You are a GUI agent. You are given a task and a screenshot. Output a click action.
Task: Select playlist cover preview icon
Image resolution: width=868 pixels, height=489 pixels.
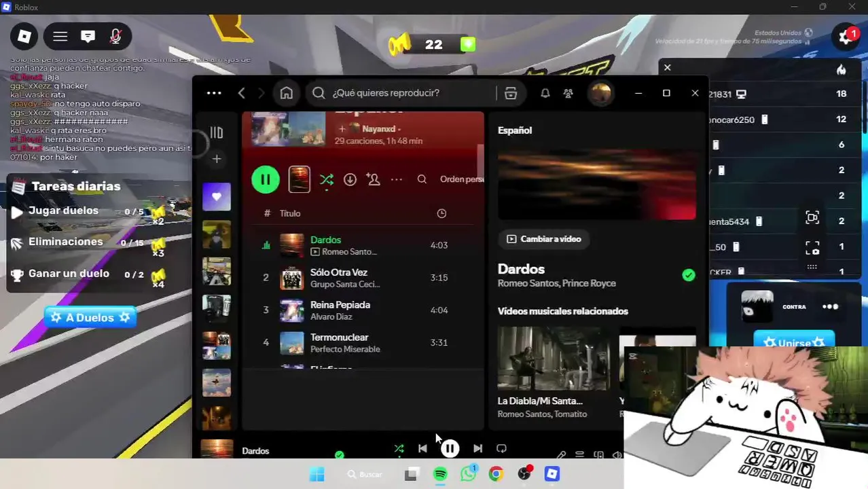tap(300, 179)
